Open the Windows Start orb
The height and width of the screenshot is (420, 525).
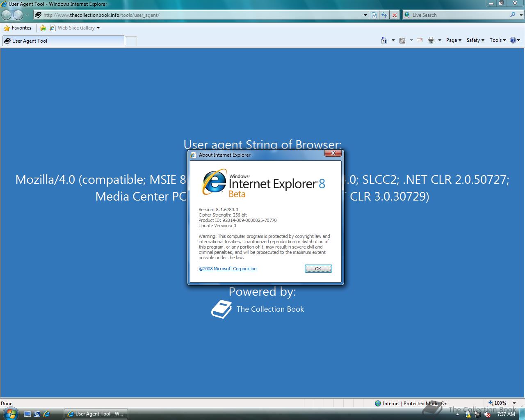pos(10,413)
